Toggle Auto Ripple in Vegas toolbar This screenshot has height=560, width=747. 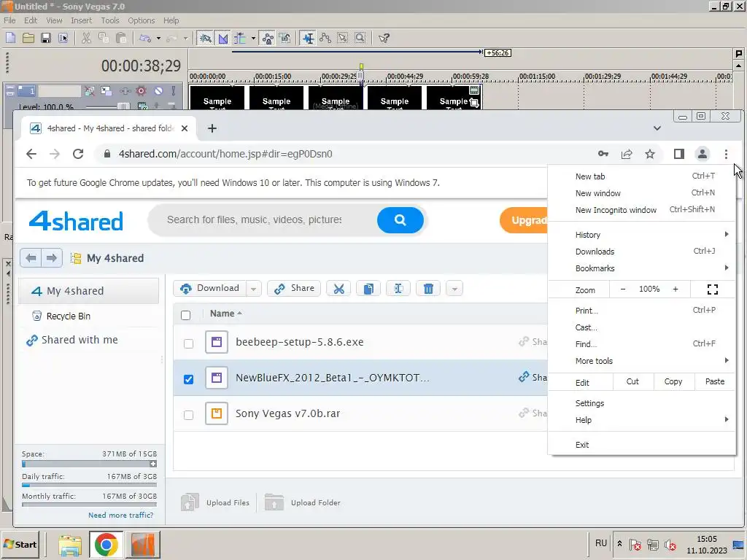pos(239,38)
